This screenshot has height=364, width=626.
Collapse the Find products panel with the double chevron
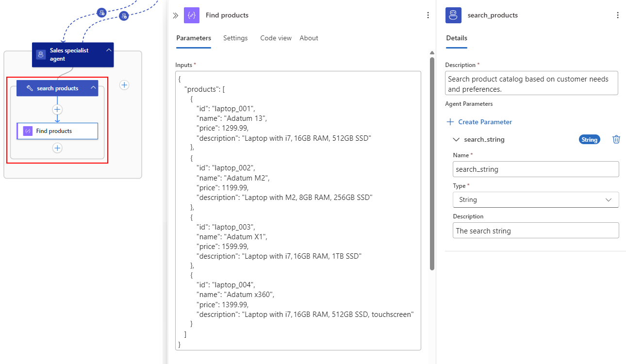pyautogui.click(x=176, y=16)
